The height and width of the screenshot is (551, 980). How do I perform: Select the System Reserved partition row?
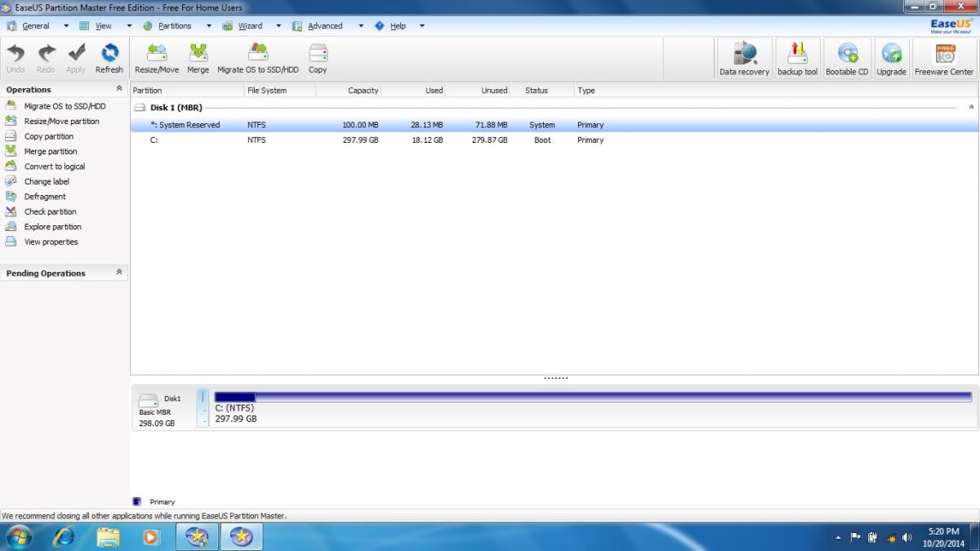(555, 125)
